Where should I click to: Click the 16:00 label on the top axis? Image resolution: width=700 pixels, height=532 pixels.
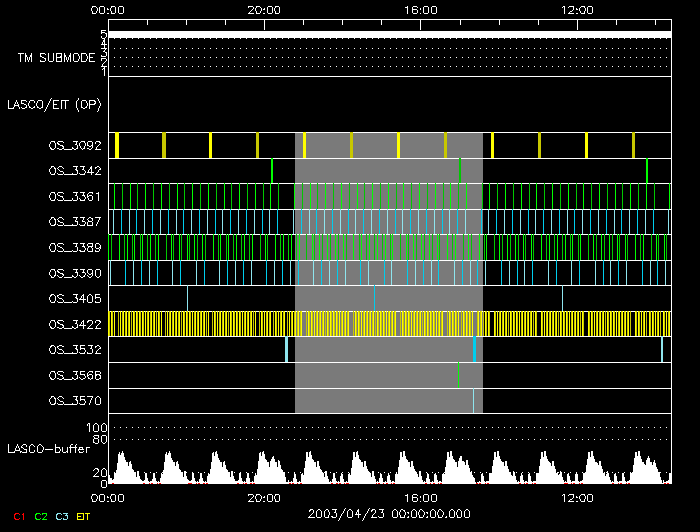(x=421, y=9)
